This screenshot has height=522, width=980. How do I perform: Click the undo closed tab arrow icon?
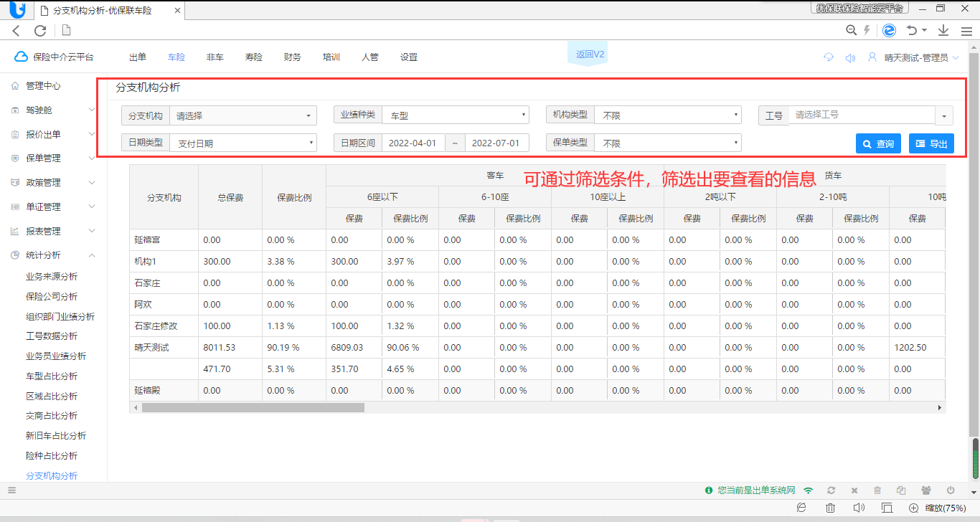[x=913, y=30]
